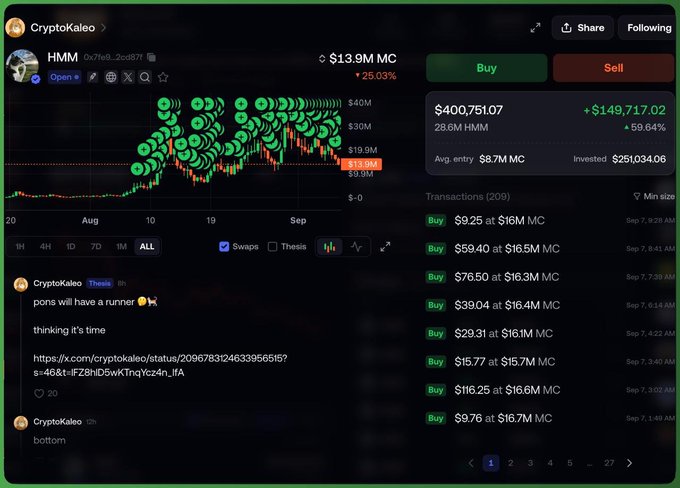
Task: Go to transactions page 4
Action: pos(550,463)
